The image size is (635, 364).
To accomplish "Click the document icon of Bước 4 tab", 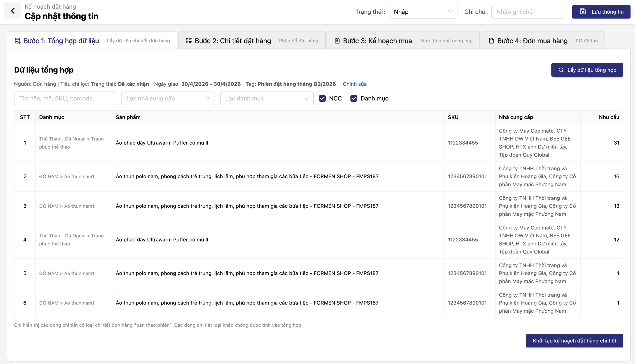I will (x=491, y=41).
